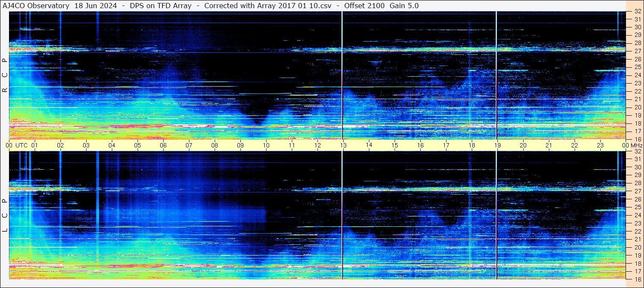The height and width of the screenshot is (288, 644).
Task: Click the 13 UTC hour label
Action: click(343, 145)
